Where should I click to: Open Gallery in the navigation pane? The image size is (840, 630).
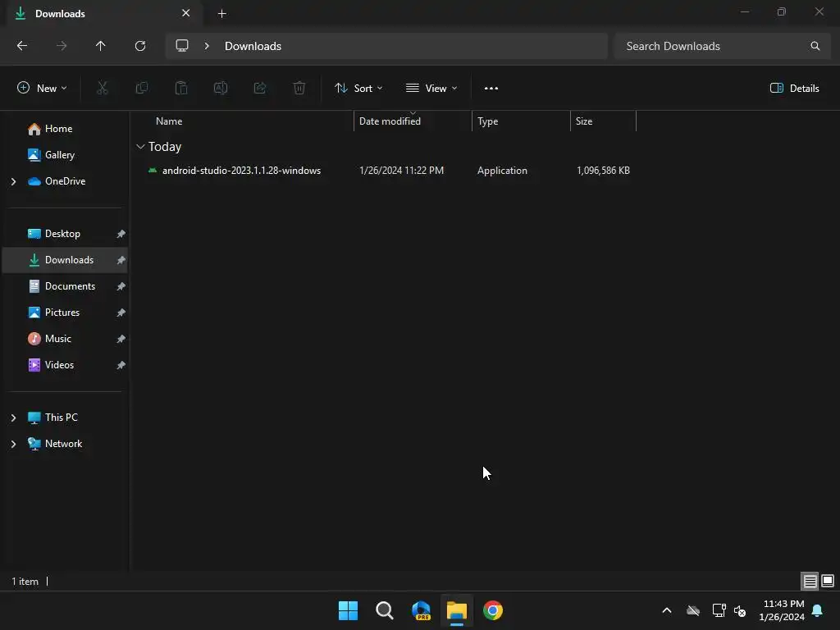tap(59, 155)
